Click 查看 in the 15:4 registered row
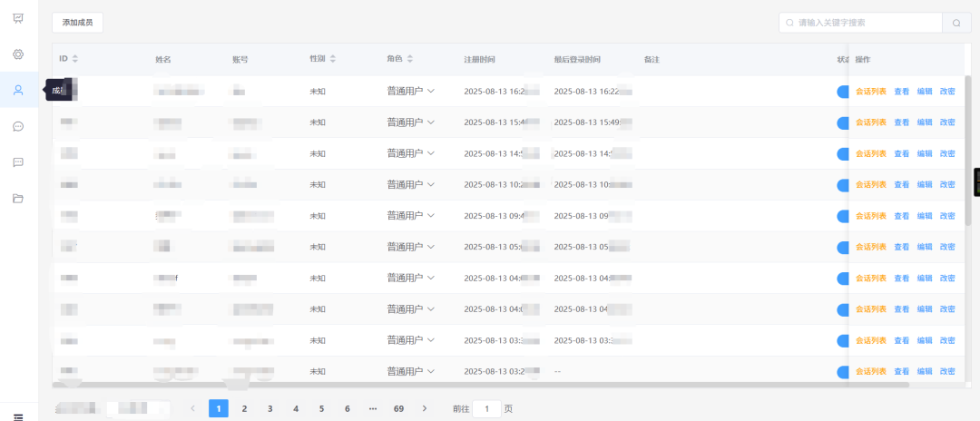Viewport: 980px width, 421px height. (x=901, y=122)
